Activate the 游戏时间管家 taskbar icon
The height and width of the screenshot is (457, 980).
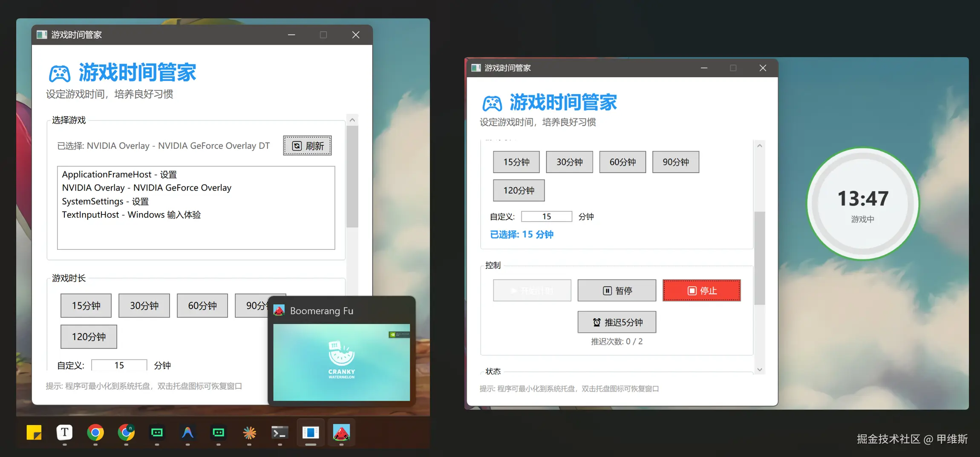311,433
